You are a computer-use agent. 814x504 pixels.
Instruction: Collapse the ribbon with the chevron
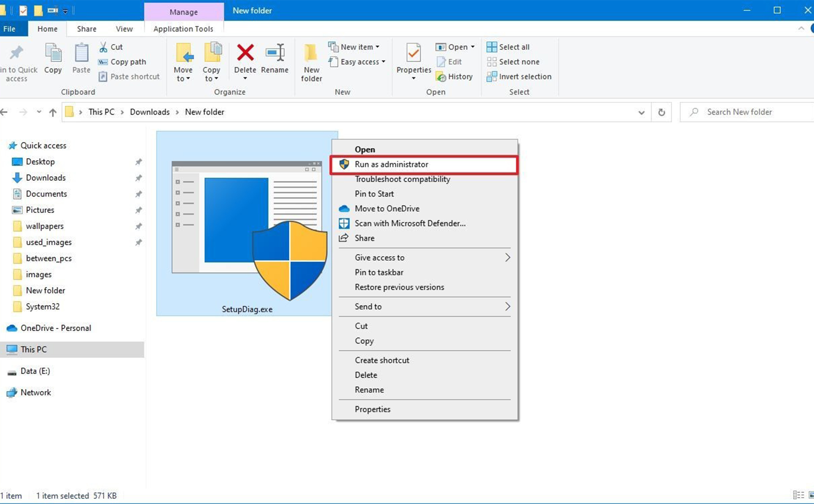click(801, 28)
